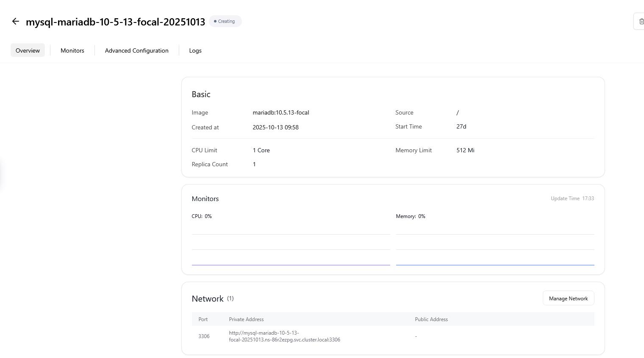Select the app name title text
This screenshot has height=358, width=644.
(x=115, y=22)
